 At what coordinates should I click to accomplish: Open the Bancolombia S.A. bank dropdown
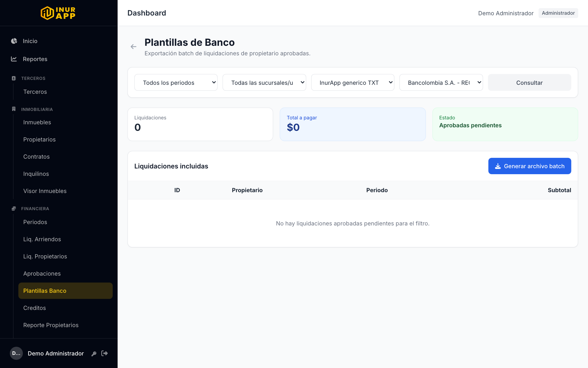[441, 82]
